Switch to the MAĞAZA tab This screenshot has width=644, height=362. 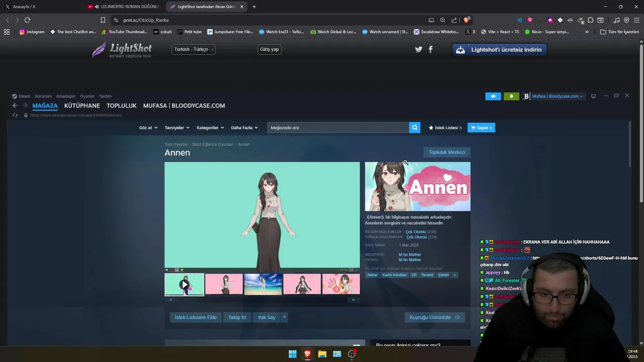45,106
